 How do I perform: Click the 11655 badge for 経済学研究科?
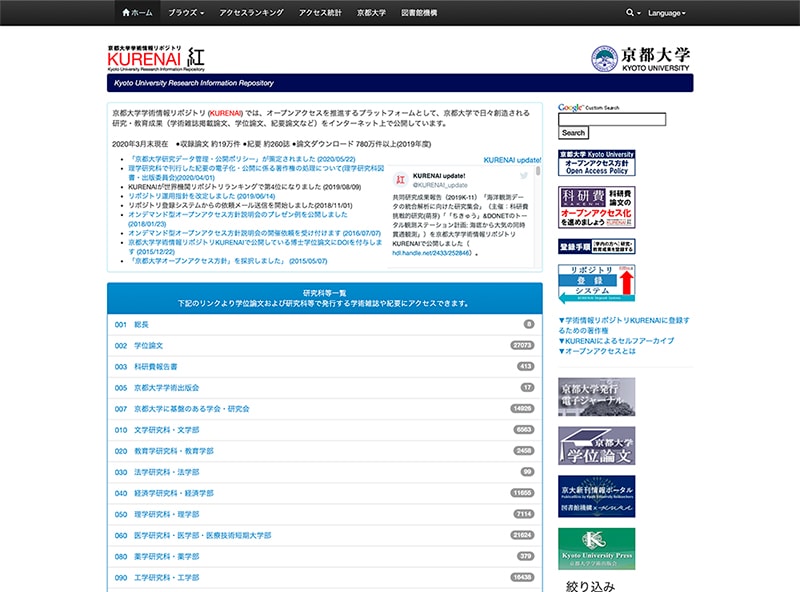522,493
